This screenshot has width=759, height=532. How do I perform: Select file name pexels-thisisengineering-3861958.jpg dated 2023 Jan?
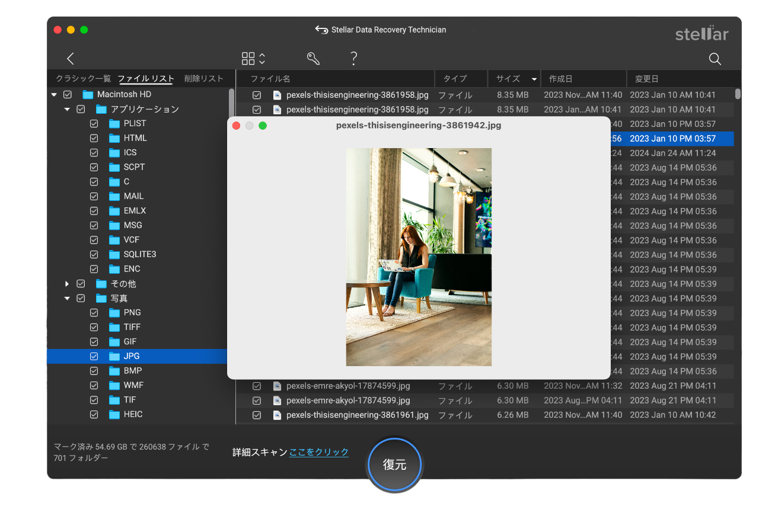tap(357, 110)
